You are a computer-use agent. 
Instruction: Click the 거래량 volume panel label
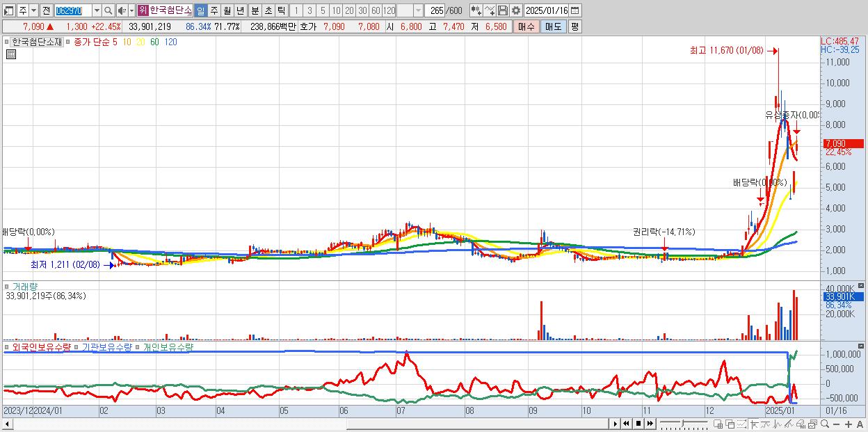tap(25, 286)
